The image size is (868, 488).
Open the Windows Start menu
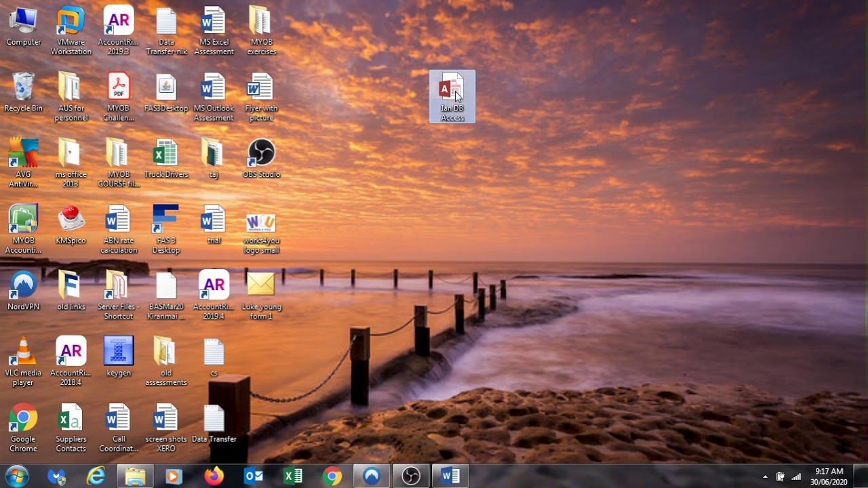[x=16, y=476]
